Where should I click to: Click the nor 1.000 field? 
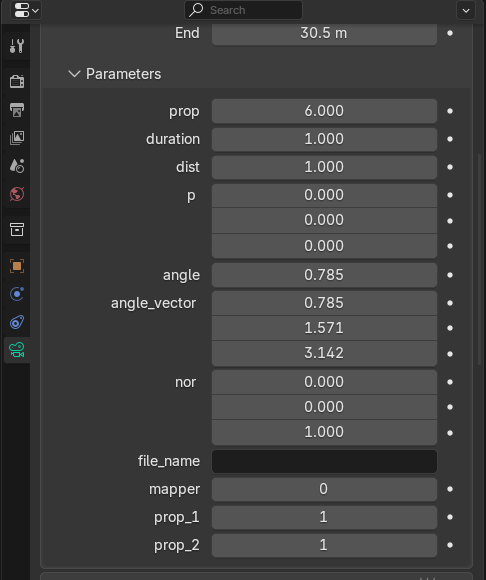324,432
